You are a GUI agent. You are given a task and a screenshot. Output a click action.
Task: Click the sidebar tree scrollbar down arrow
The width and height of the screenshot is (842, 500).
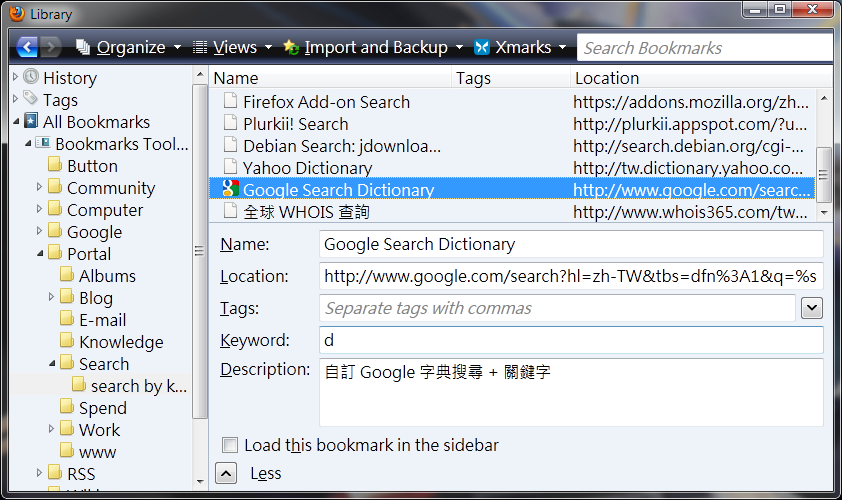click(200, 482)
